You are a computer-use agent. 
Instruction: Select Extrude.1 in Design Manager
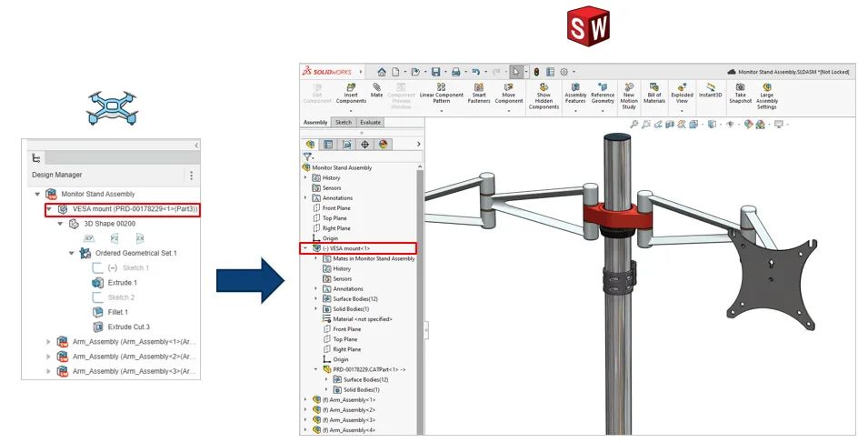123,282
